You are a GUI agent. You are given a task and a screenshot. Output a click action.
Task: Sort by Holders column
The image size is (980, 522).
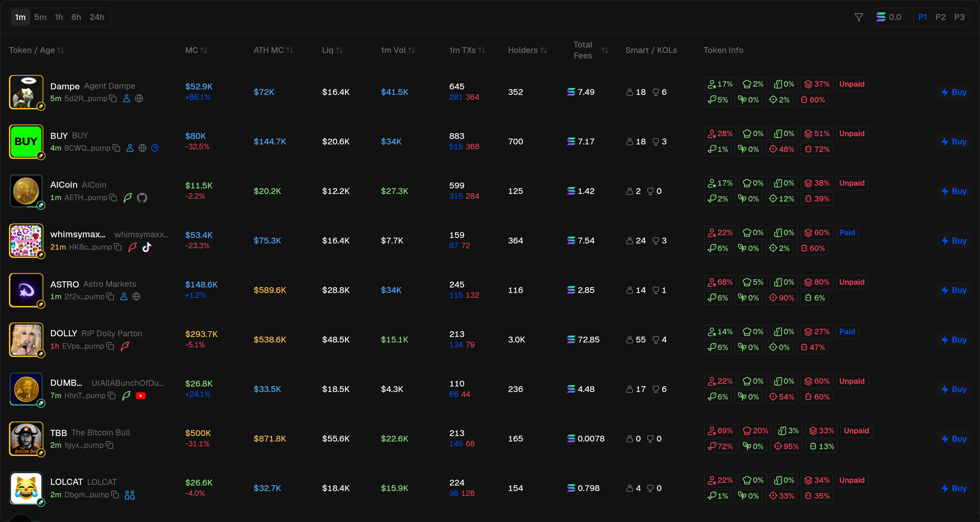pyautogui.click(x=527, y=50)
